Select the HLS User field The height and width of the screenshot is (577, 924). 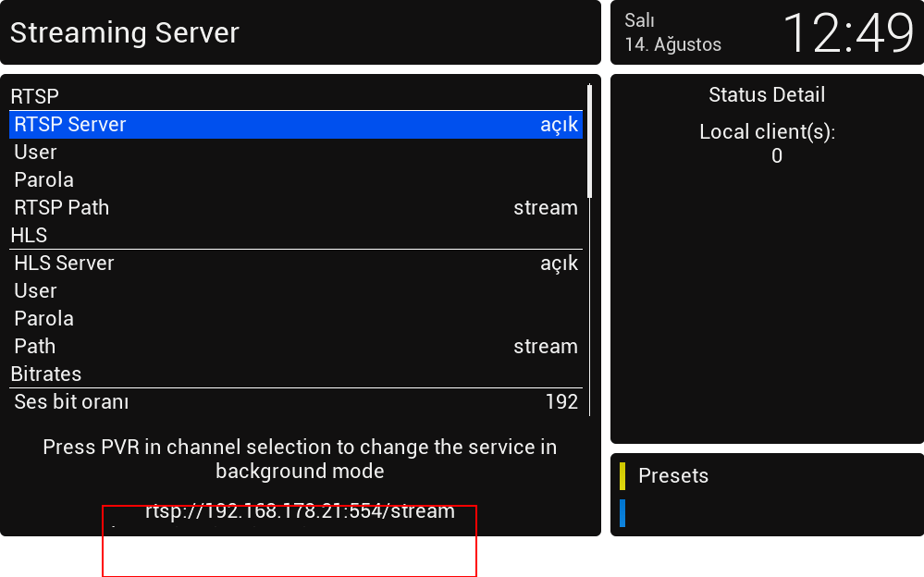pos(296,291)
